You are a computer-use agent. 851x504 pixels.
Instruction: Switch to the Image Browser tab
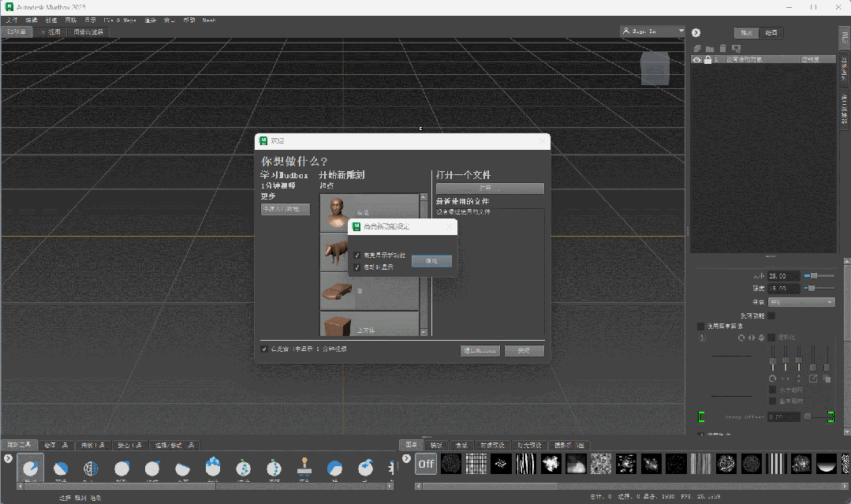(88, 32)
